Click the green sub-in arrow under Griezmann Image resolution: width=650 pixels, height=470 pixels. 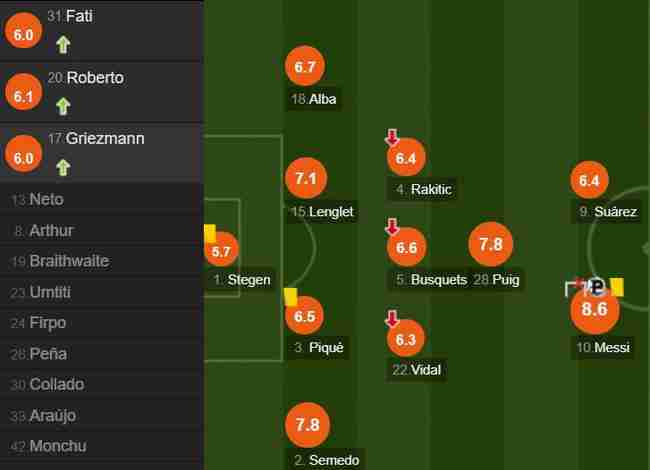point(63,167)
